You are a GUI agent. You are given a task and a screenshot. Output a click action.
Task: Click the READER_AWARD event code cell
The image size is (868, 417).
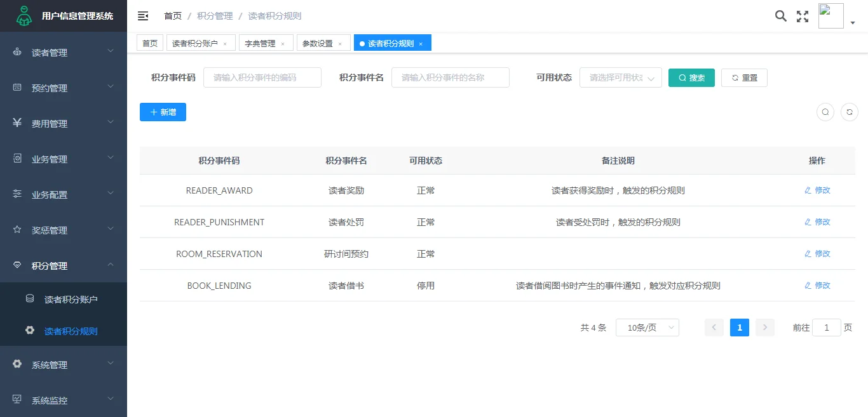click(x=219, y=190)
